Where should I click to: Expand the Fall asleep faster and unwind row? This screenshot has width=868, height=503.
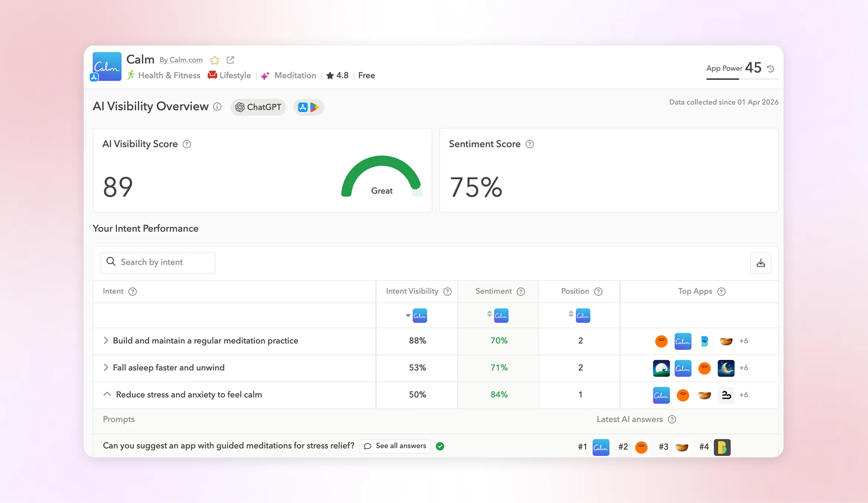point(106,368)
